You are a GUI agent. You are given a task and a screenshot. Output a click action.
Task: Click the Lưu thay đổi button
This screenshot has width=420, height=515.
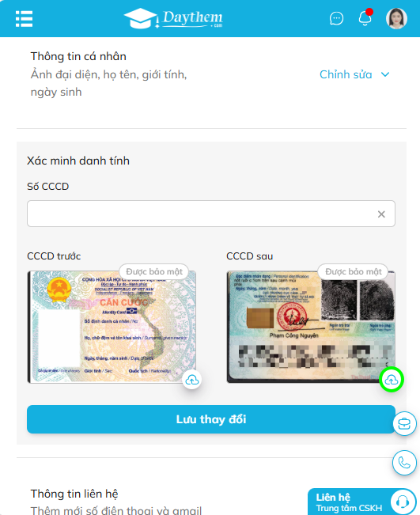pyautogui.click(x=211, y=419)
